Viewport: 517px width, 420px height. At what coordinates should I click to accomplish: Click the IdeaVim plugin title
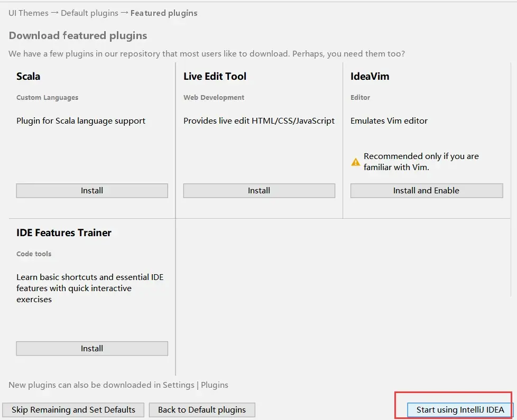coord(370,77)
